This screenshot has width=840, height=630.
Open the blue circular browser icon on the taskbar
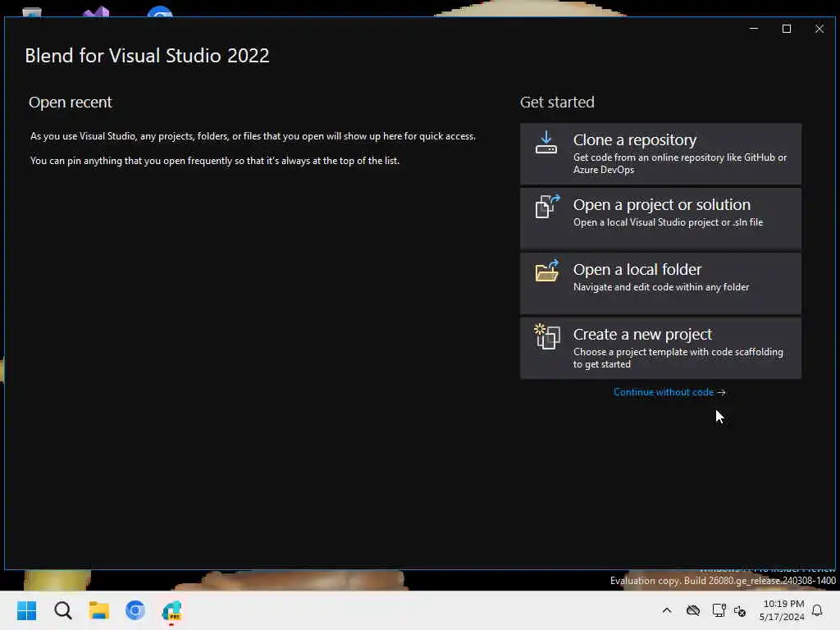135,610
